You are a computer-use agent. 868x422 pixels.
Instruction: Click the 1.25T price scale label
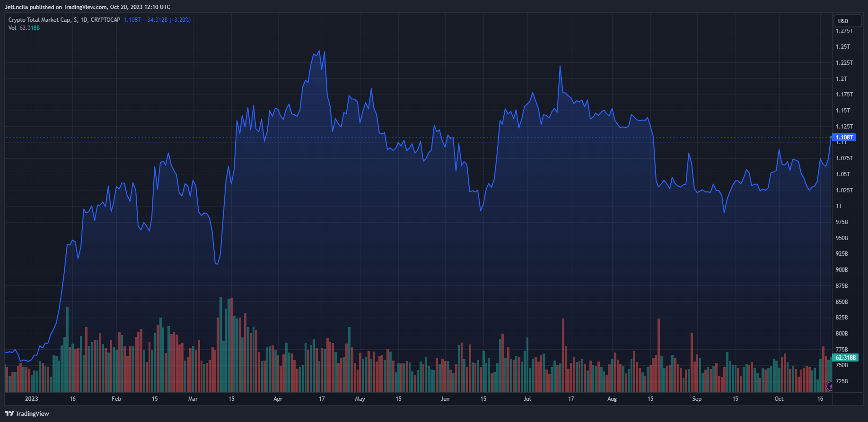point(843,47)
